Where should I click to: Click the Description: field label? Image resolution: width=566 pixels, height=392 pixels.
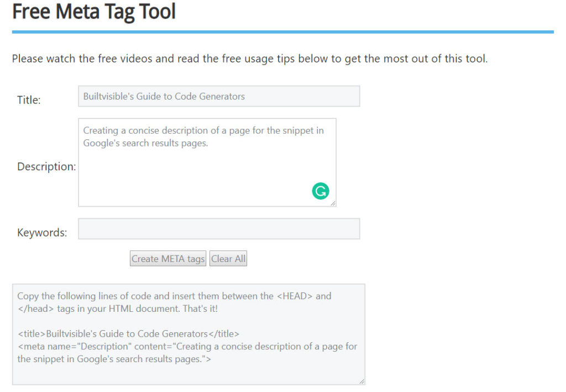46,166
